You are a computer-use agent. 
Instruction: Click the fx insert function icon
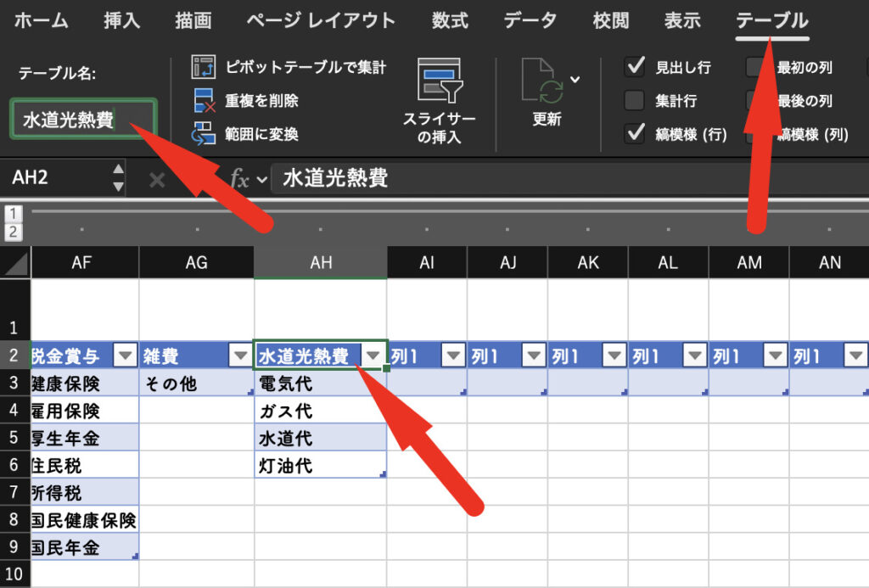coord(240,179)
